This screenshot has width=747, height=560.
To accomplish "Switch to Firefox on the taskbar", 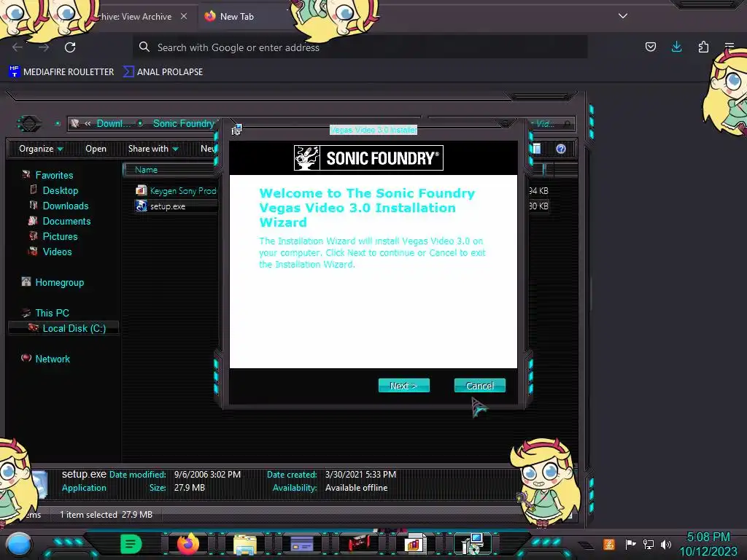I will tap(187, 544).
